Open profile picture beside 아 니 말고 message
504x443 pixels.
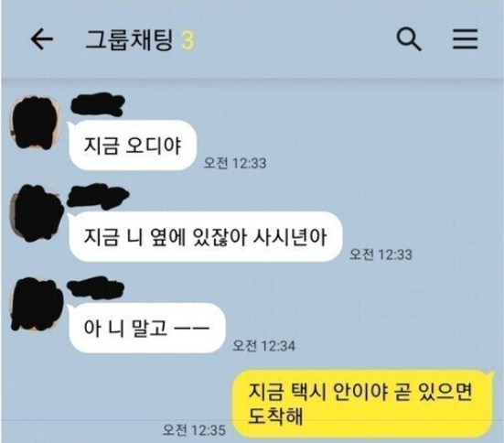point(36,305)
